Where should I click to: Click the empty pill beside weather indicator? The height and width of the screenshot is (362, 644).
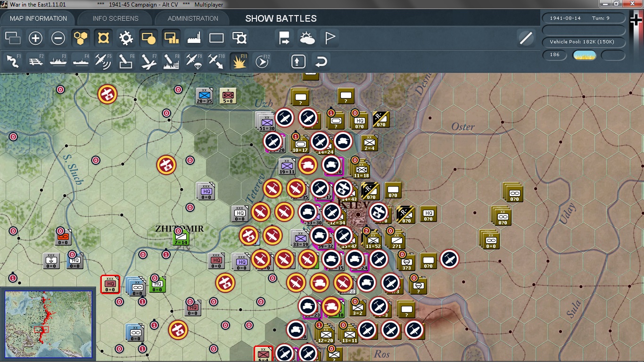click(613, 55)
